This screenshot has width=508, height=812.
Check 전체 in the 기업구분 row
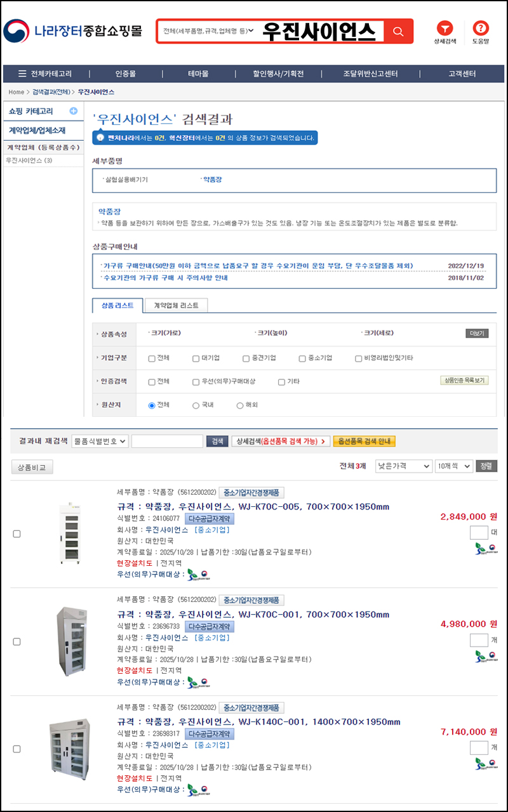(152, 358)
